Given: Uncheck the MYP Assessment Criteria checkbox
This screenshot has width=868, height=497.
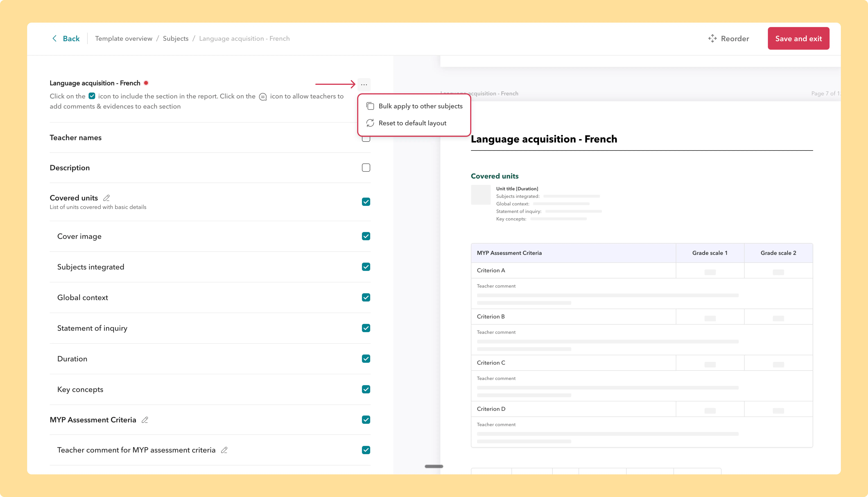Looking at the screenshot, I should coord(366,420).
